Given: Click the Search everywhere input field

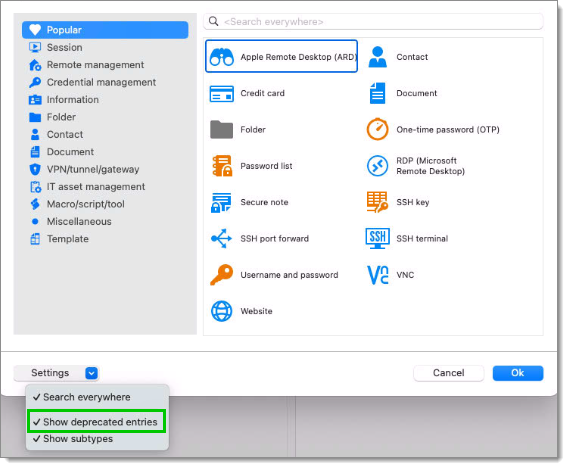Looking at the screenshot, I should (373, 22).
